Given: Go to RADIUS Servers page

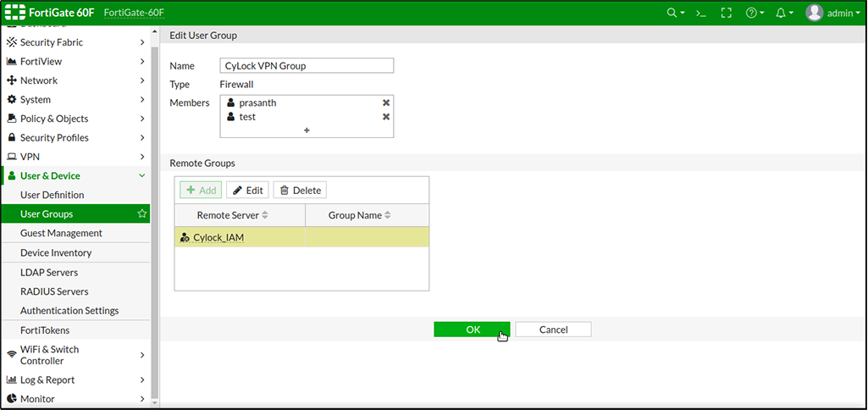Looking at the screenshot, I should tap(54, 291).
